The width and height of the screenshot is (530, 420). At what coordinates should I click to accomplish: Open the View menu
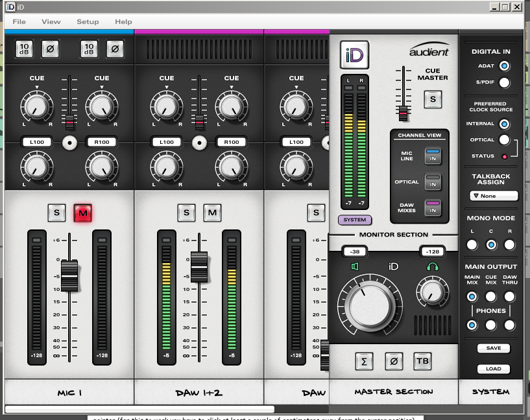tap(51, 21)
